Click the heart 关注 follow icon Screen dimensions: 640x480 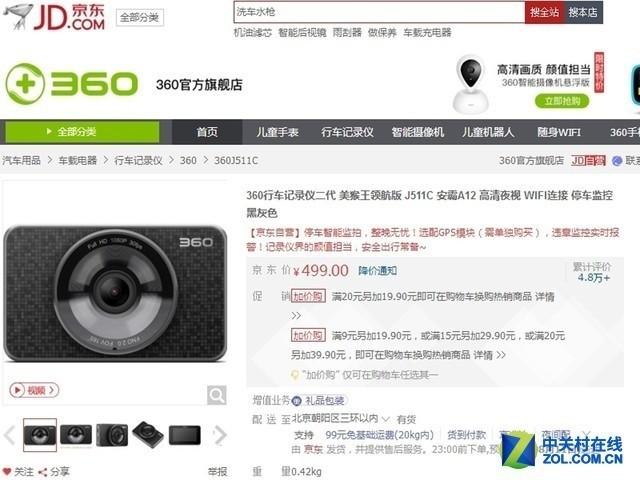pos(7,472)
